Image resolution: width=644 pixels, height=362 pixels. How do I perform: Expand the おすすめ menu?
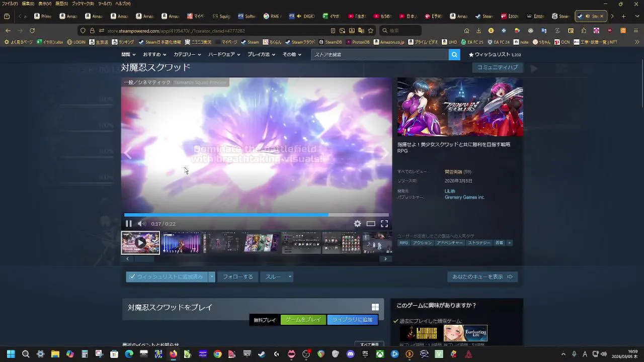(154, 54)
